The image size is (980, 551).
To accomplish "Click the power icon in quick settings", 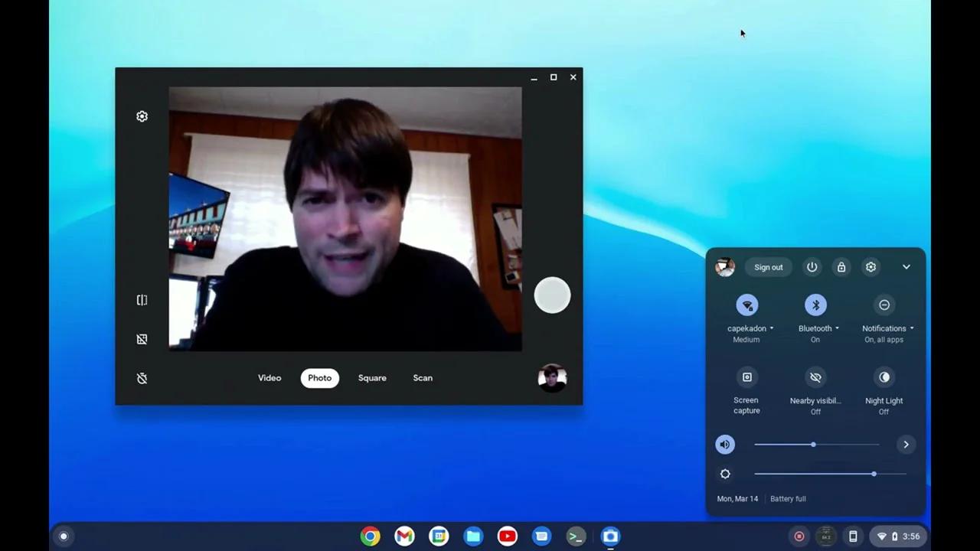I will pos(812,267).
